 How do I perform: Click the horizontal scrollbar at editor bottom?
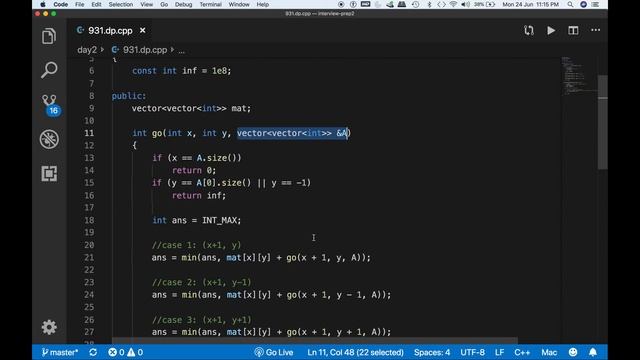pos(315,340)
